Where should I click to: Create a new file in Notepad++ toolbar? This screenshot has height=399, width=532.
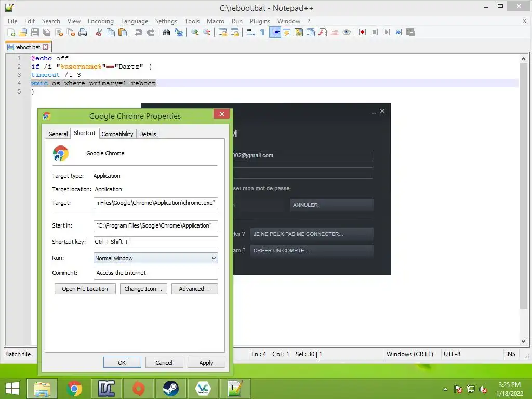pos(11,32)
